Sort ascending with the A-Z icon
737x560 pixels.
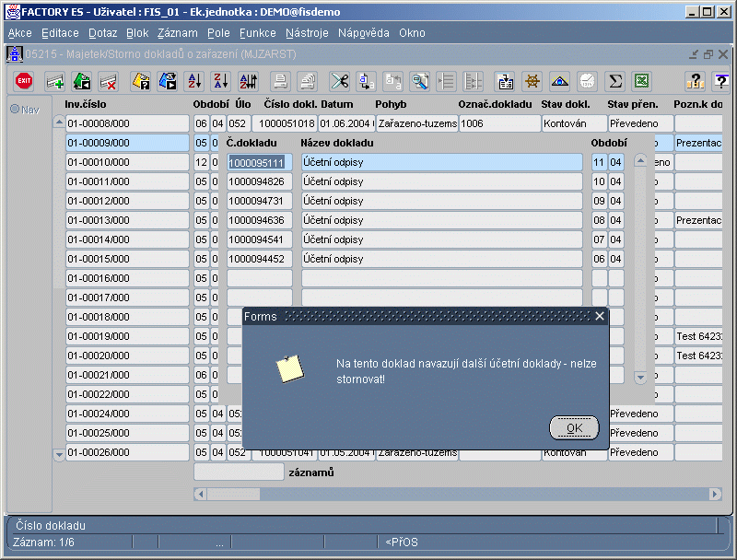pos(194,81)
